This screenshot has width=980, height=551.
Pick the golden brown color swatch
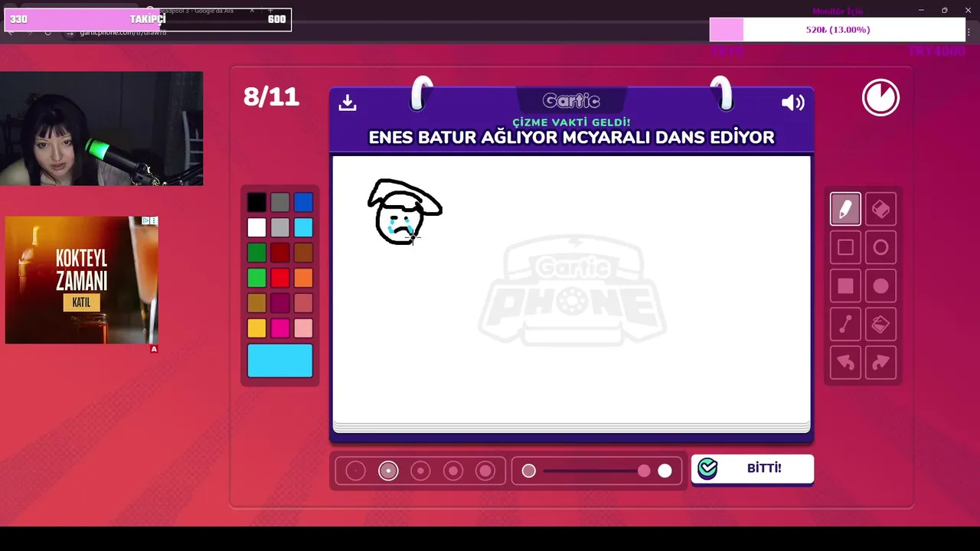[x=256, y=303]
